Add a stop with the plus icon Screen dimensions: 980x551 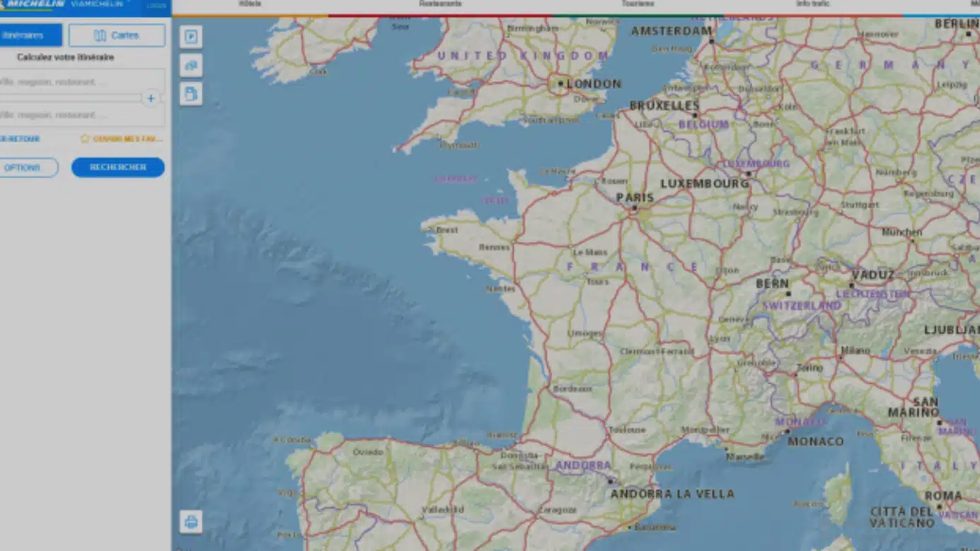pos(150,98)
